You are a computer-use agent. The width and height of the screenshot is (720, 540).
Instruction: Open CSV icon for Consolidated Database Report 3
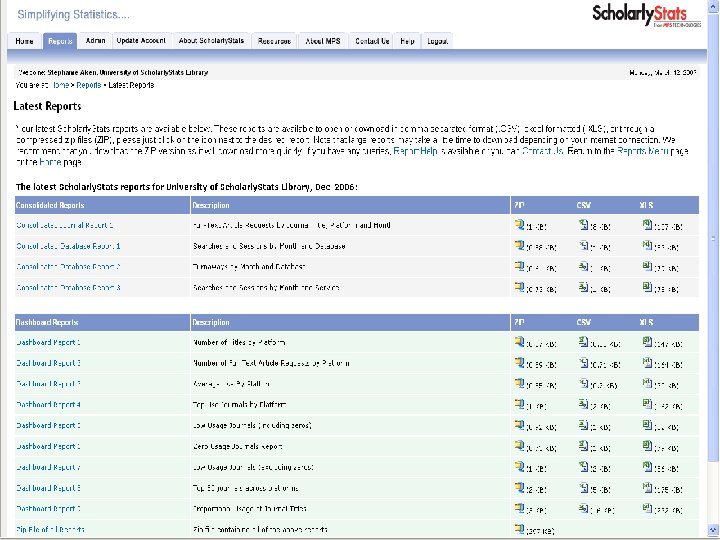[583, 287]
